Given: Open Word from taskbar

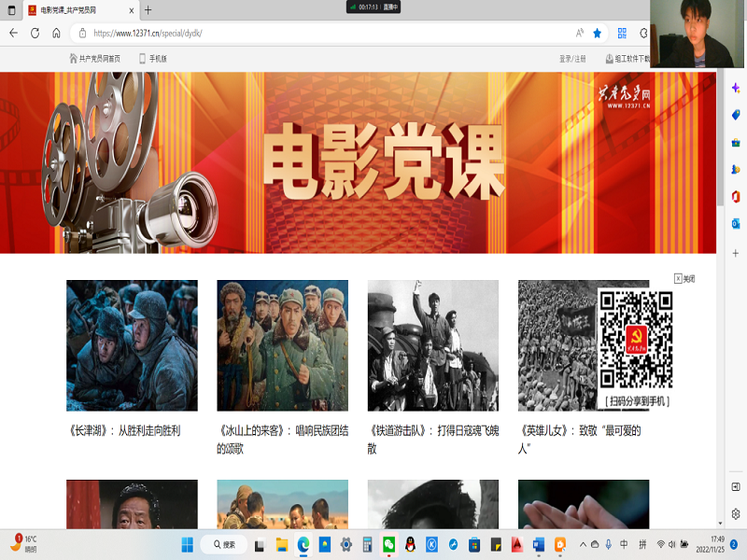Looking at the screenshot, I should [x=539, y=544].
